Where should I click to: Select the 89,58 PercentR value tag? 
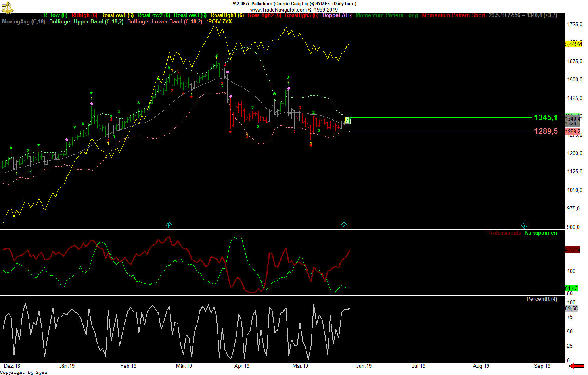tap(571, 308)
